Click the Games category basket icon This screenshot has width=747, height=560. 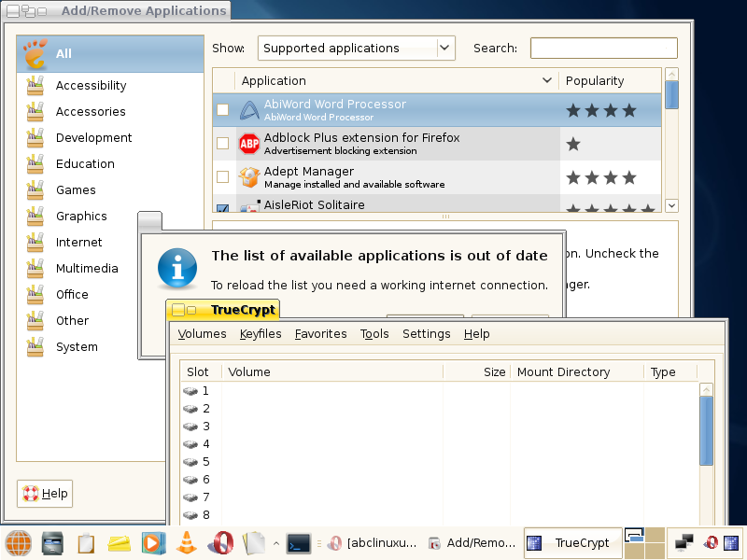point(35,190)
